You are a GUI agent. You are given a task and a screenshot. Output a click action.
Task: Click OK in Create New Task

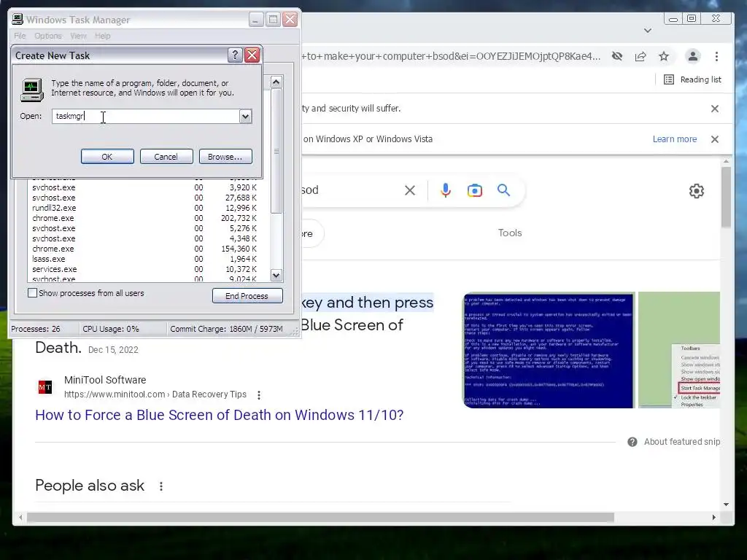pyautogui.click(x=107, y=157)
